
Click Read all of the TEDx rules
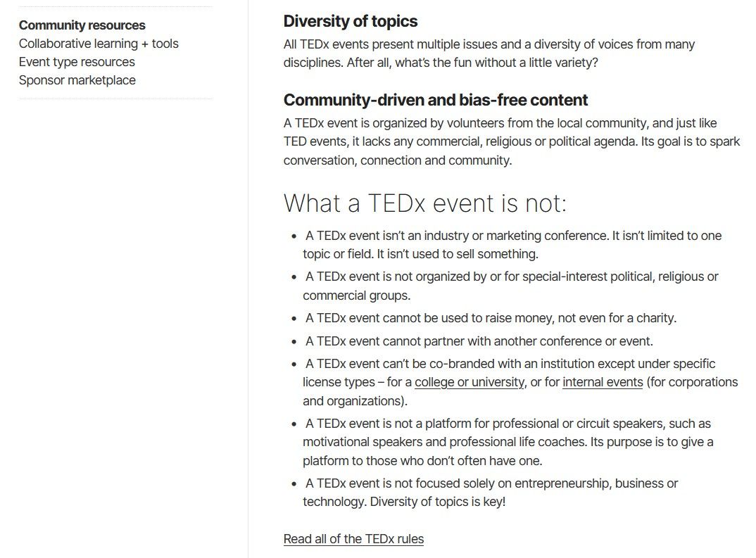[353, 538]
